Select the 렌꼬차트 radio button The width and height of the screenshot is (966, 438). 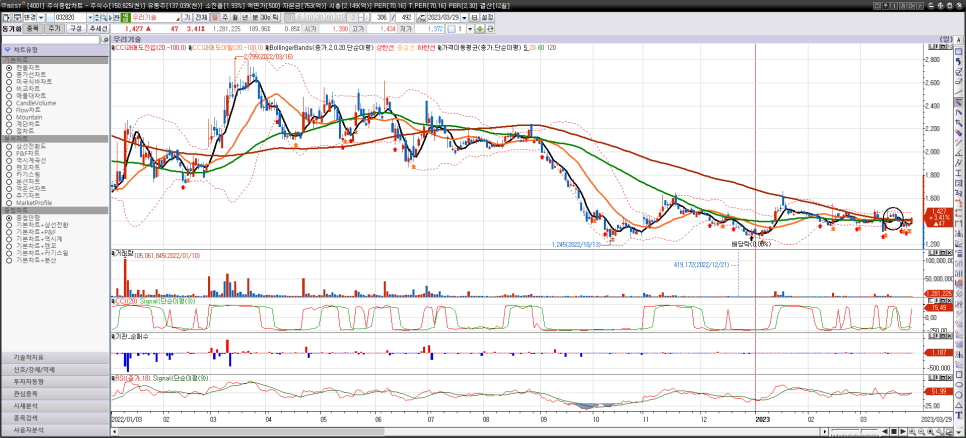click(x=9, y=167)
